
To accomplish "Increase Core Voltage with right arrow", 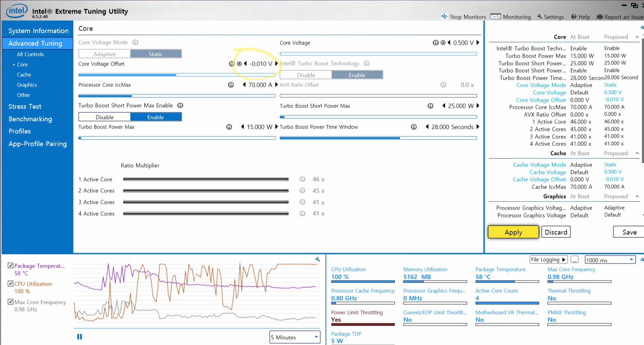I will pos(478,43).
